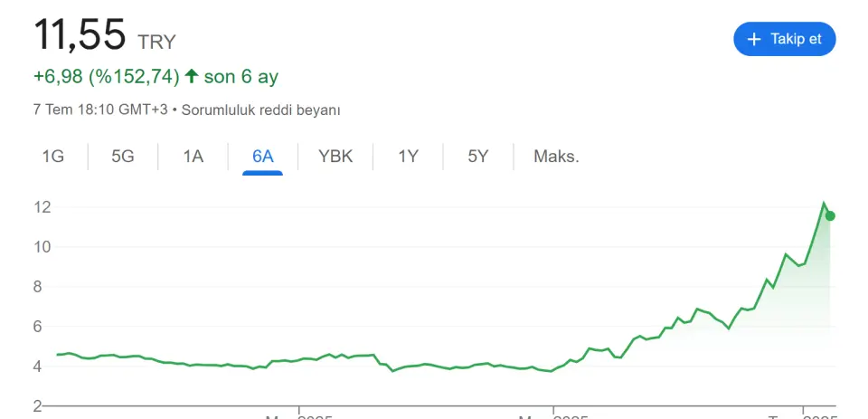This screenshot has width=868, height=419.
Task: Click the chart's peak near 12
Action: pos(824,204)
